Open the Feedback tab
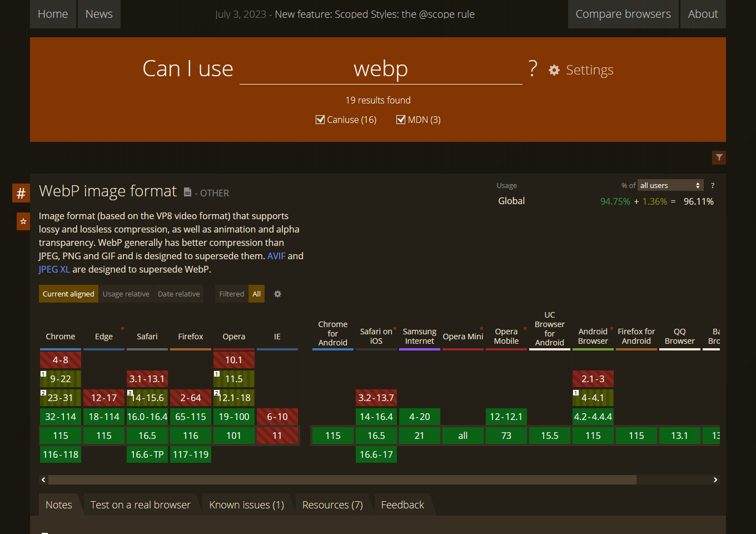This screenshot has height=534, width=756. pyautogui.click(x=402, y=505)
